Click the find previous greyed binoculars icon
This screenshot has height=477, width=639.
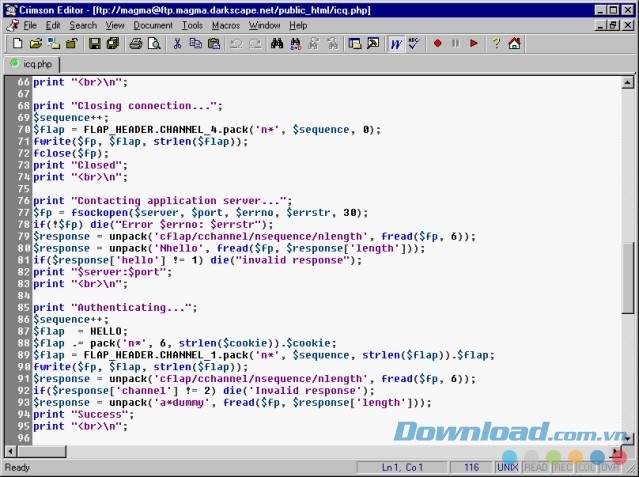tap(333, 43)
